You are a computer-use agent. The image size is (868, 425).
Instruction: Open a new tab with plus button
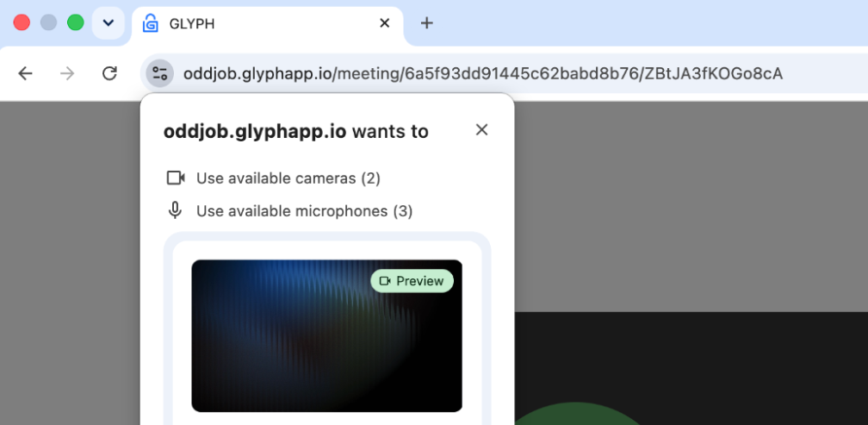[x=426, y=22]
